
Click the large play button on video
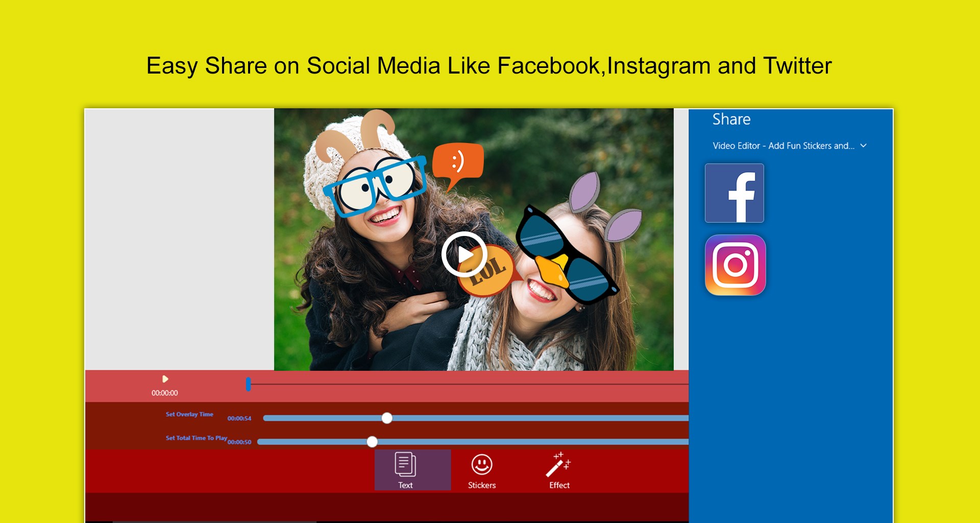pos(464,254)
